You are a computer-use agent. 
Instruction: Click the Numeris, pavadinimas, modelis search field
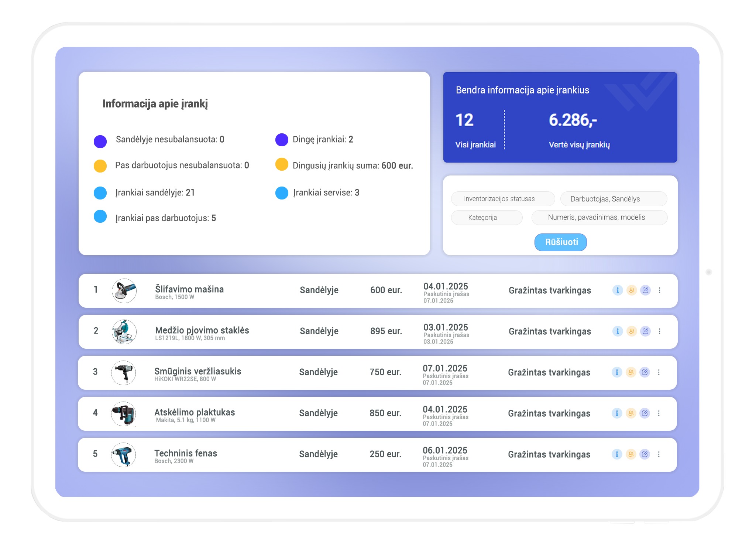click(599, 218)
